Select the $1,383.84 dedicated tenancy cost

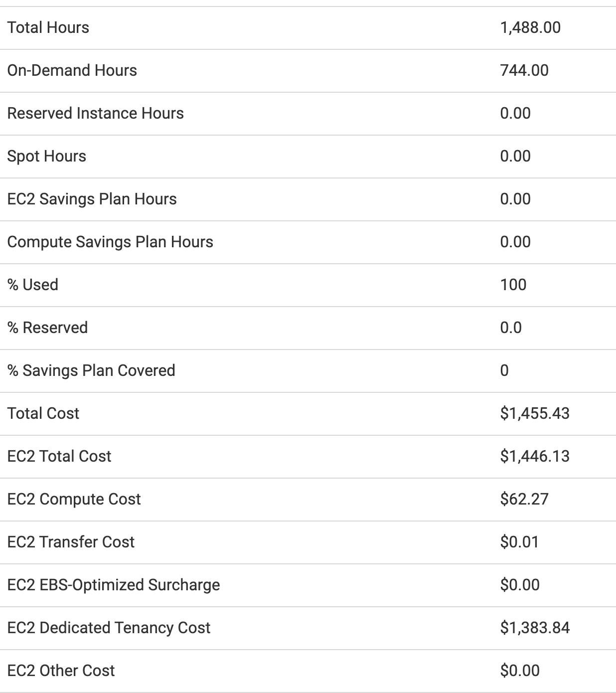(x=535, y=628)
